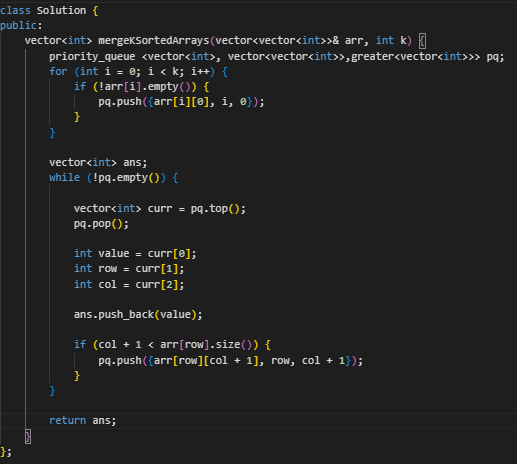
Task: Click the priority_queue declaration line
Action: pos(276,56)
